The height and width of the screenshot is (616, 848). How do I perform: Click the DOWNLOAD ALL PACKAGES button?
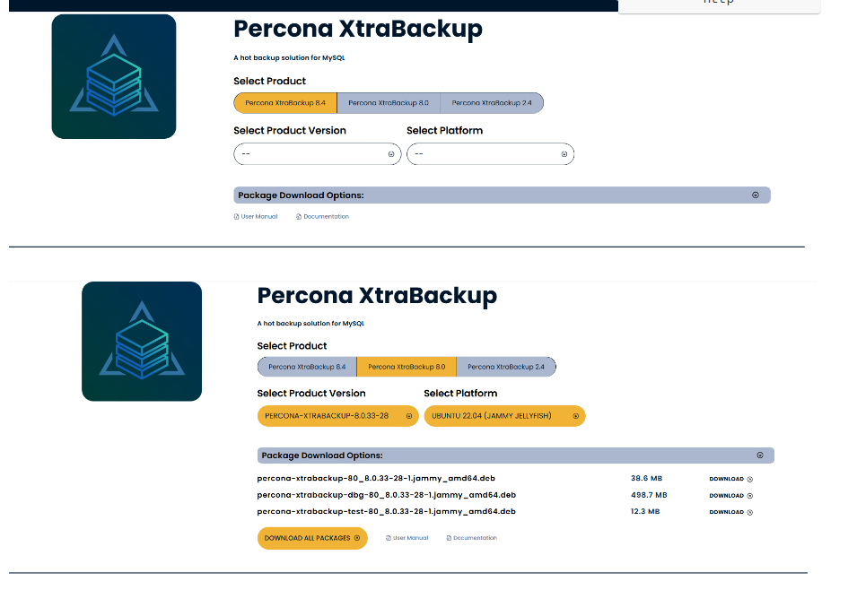pyautogui.click(x=312, y=538)
